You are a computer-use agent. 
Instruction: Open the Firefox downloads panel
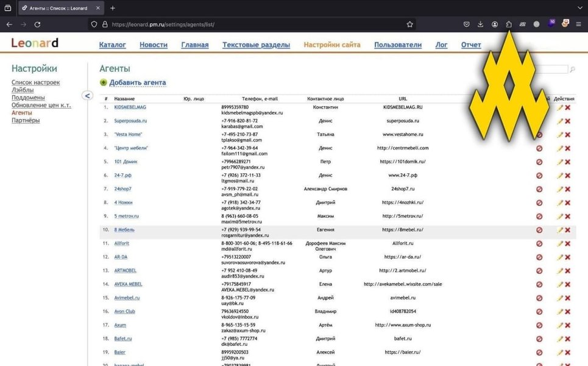click(480, 24)
